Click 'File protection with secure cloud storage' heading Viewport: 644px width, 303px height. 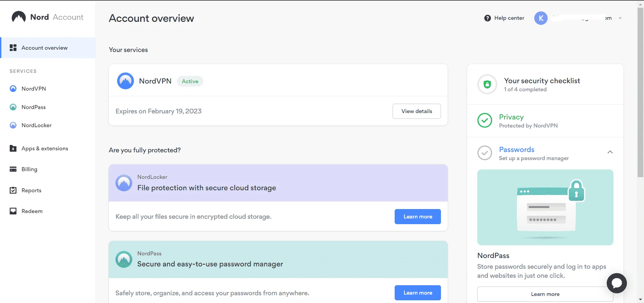(x=207, y=188)
